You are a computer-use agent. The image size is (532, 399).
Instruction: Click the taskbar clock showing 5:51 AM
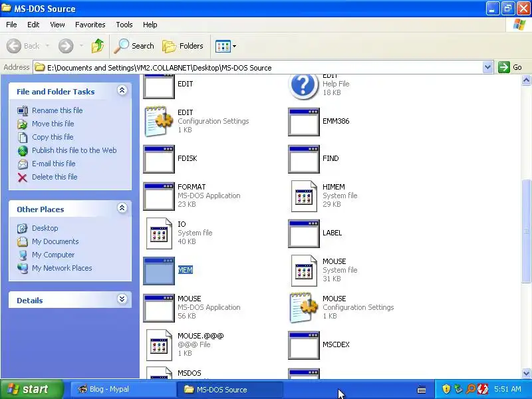[x=507, y=389]
